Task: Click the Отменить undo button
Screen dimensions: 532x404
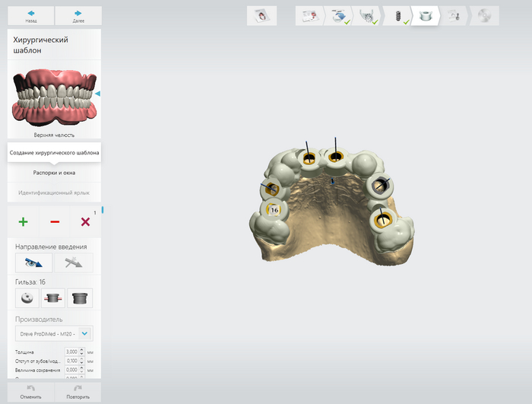Action: tap(30, 392)
